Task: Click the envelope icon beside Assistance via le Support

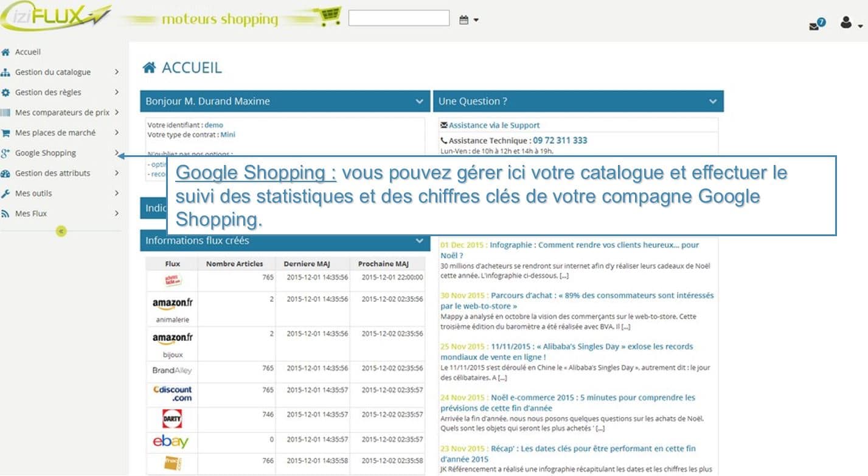Action: click(444, 125)
